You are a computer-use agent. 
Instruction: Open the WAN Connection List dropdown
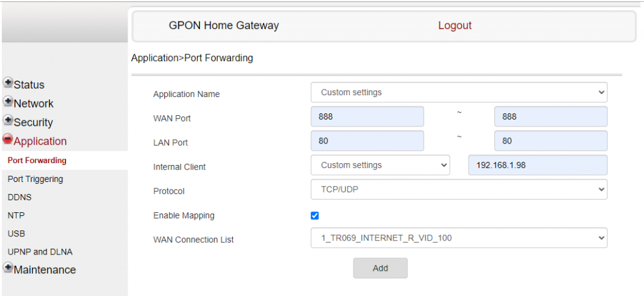pos(458,238)
